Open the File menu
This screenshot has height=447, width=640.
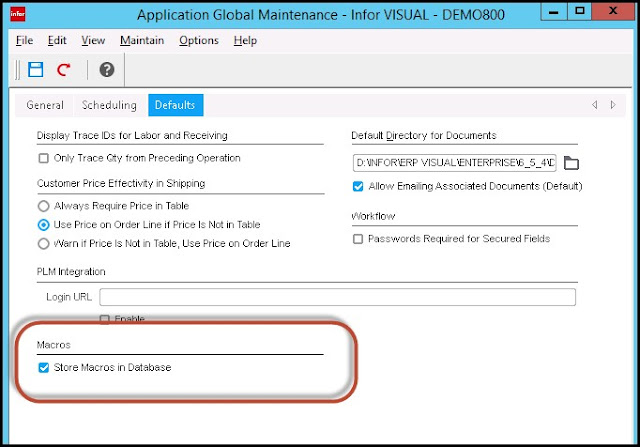pos(24,40)
